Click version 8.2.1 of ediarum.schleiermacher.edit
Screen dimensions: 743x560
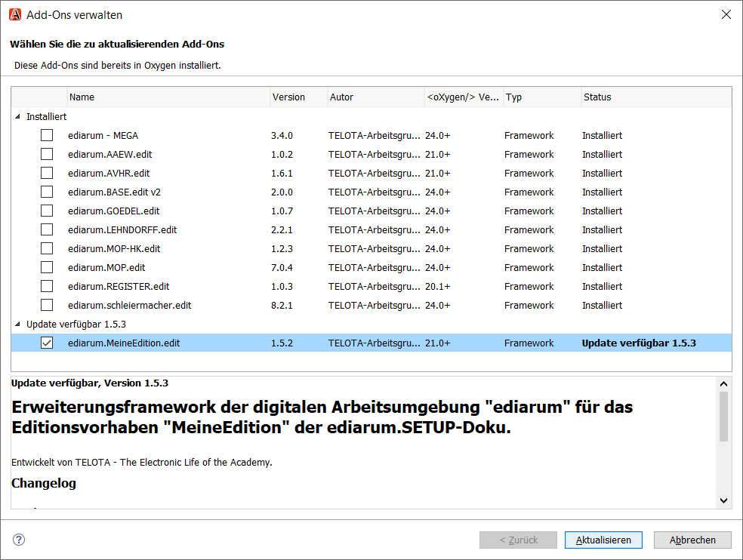tap(282, 305)
